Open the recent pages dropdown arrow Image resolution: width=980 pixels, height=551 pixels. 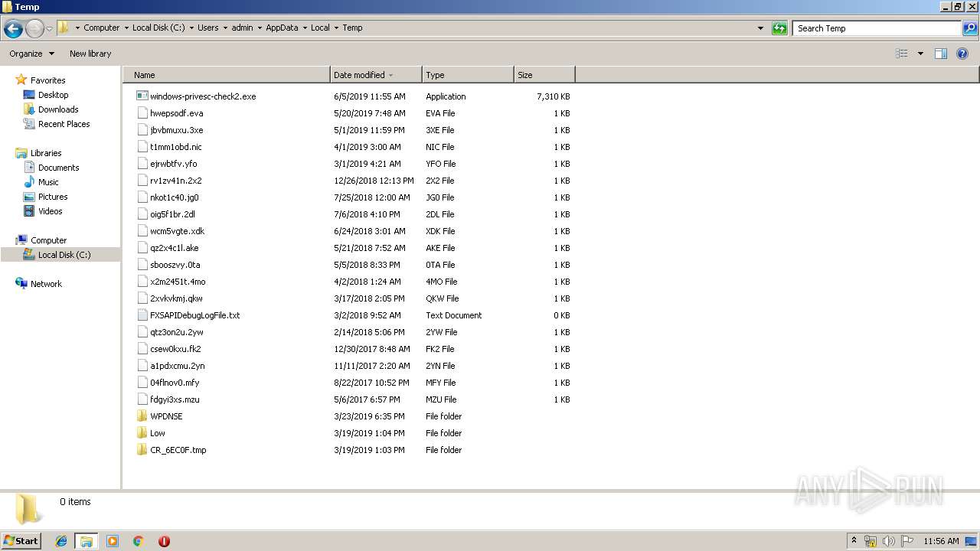click(x=49, y=29)
